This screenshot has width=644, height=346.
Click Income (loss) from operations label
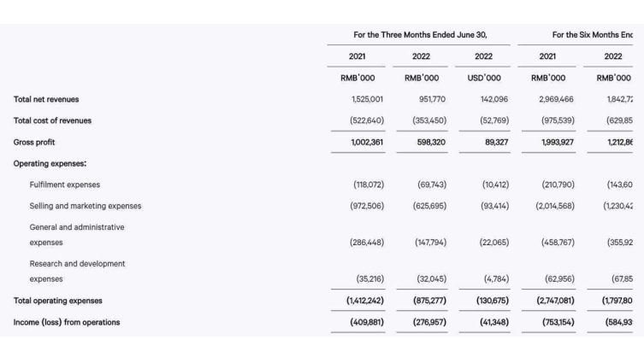pos(67,323)
